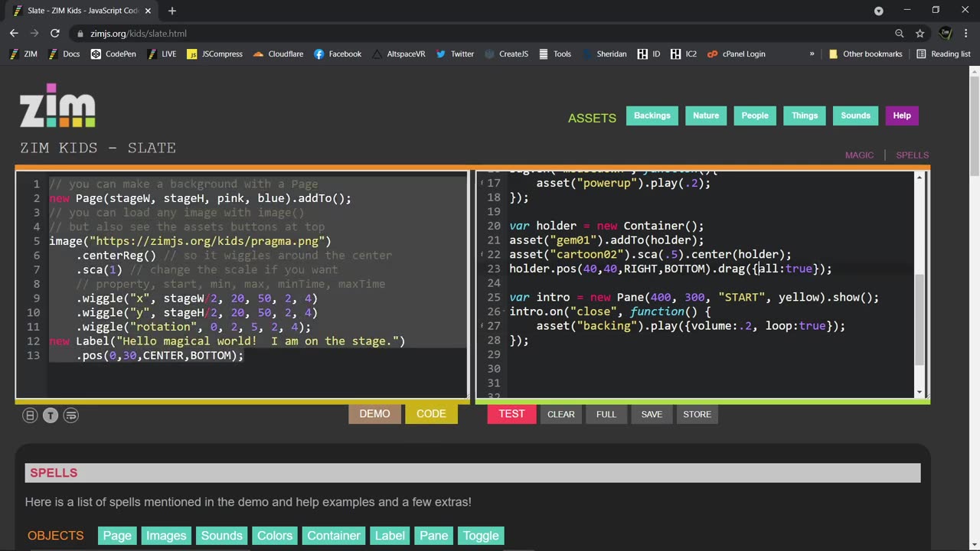This screenshot has width=980, height=551.
Task: Open the Reading list
Action: tap(943, 54)
